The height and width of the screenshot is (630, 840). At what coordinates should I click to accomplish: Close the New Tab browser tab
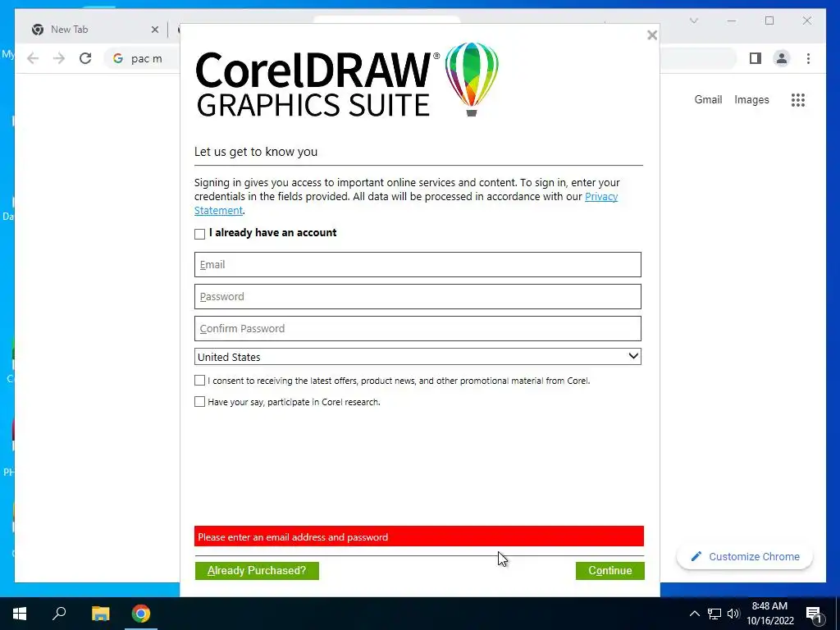tap(155, 30)
